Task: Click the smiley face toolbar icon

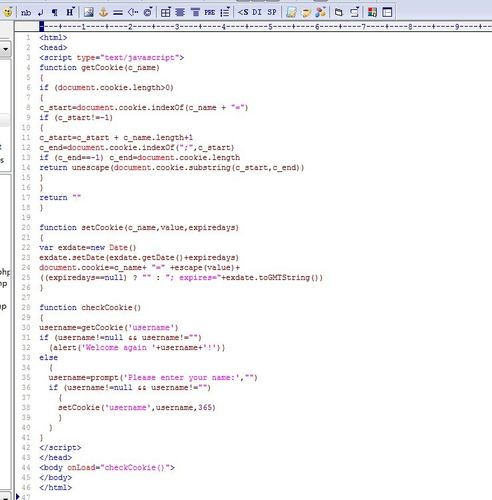Action: 8,12
